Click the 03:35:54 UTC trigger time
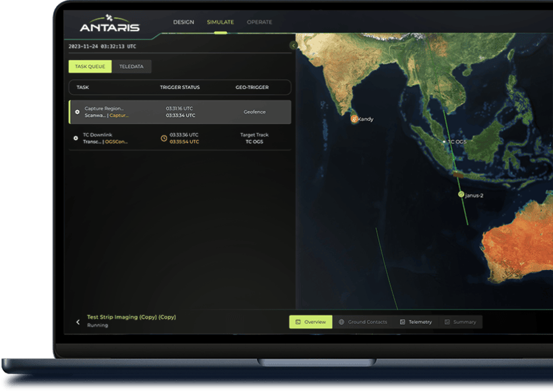 [184, 142]
